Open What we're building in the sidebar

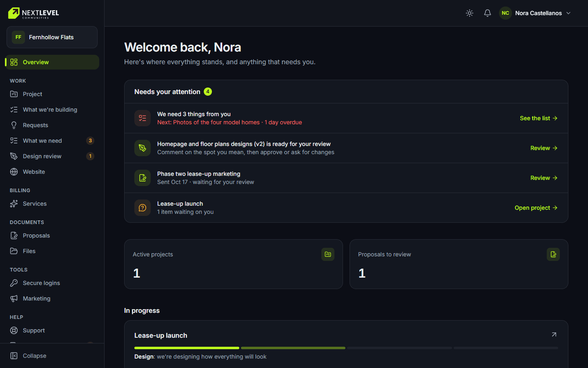(x=52, y=110)
